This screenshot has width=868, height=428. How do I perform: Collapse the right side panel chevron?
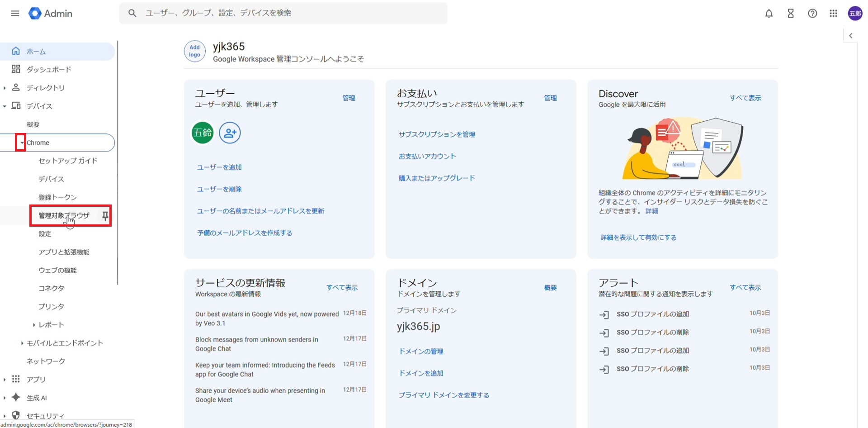tap(850, 36)
